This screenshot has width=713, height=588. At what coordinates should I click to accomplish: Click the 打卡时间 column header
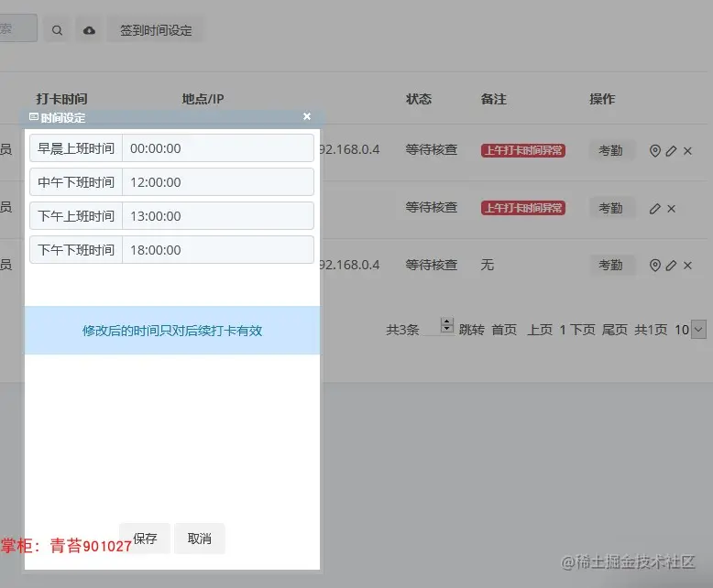(61, 99)
